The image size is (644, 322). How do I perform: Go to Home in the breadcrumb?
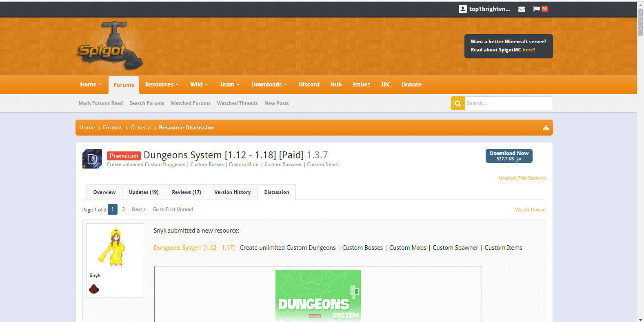click(x=87, y=127)
